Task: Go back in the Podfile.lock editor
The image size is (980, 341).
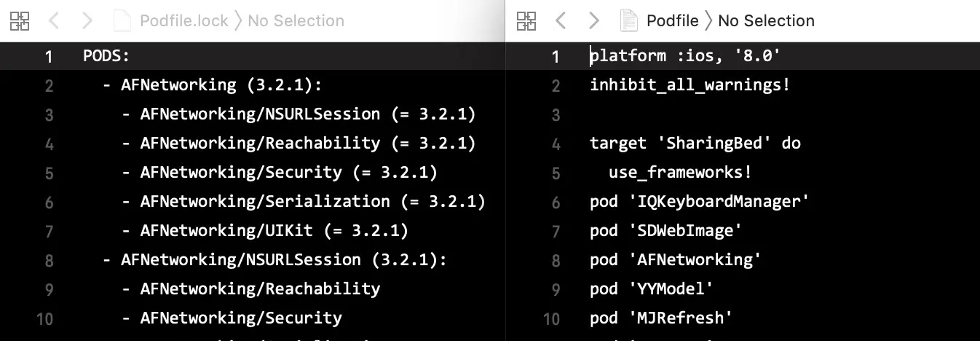Action: click(x=54, y=20)
